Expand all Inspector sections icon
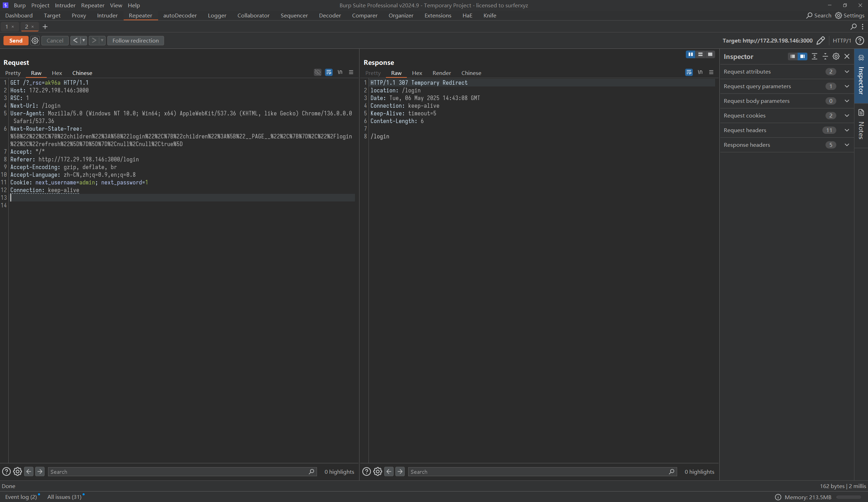Image resolution: width=868 pixels, height=502 pixels. [814, 56]
